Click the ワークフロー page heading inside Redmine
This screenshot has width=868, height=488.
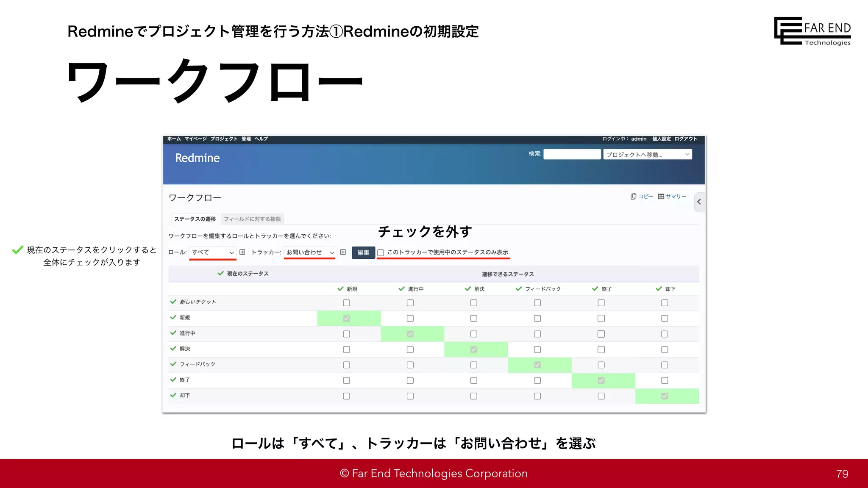pyautogui.click(x=195, y=198)
